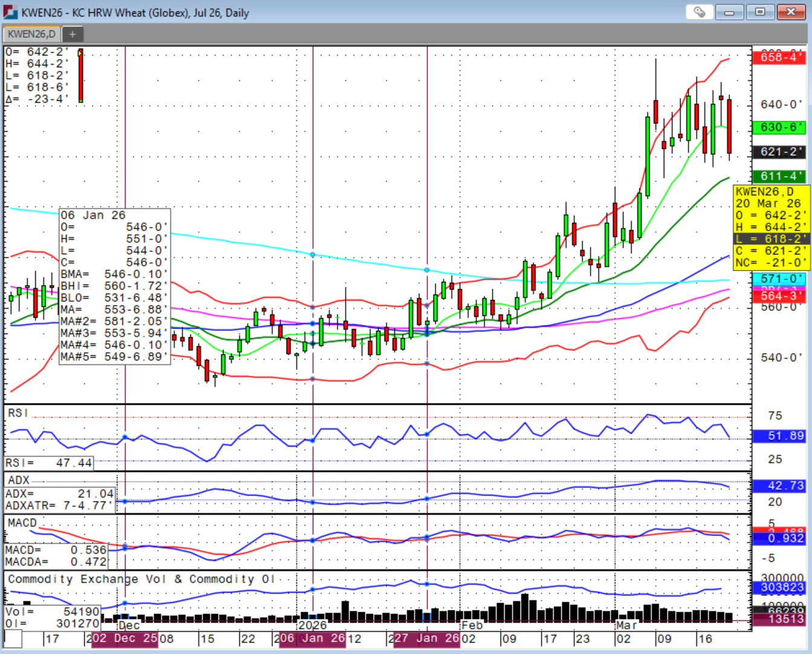This screenshot has height=654, width=812.
Task: Click the 27 Jan 26 date marker on the time axis
Action: (427, 638)
